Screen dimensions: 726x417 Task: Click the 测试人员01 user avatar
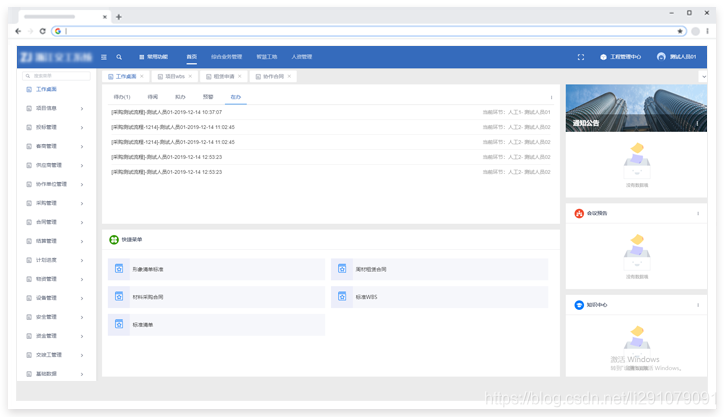pos(661,56)
